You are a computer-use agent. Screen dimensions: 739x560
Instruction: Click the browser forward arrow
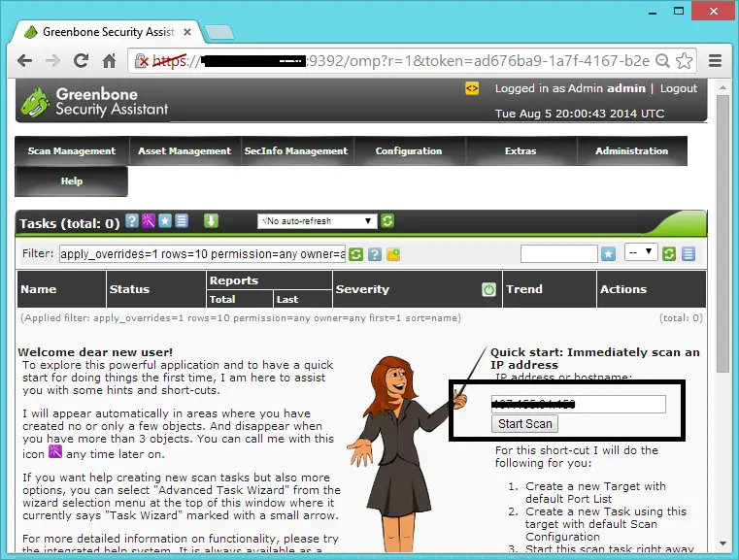point(52,61)
